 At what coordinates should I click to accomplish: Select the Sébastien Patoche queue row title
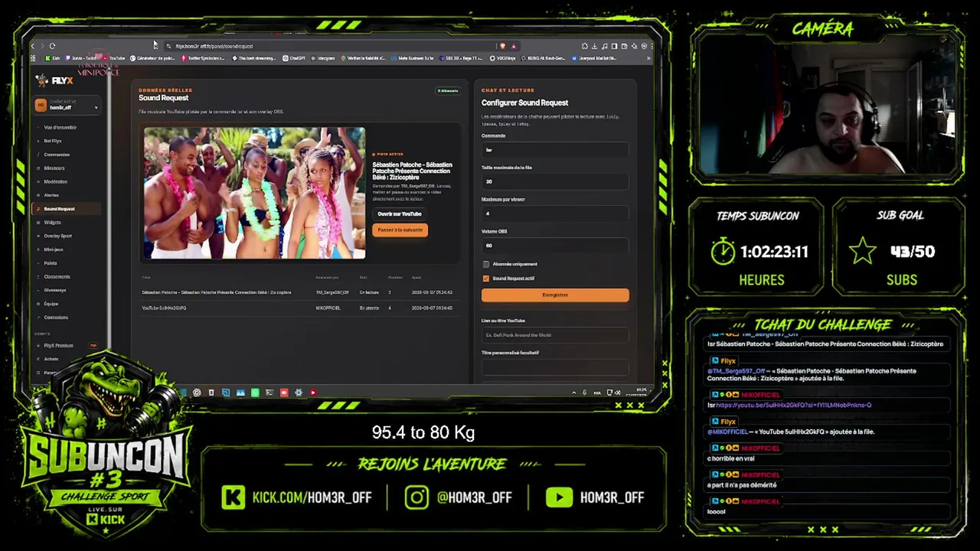tap(217, 292)
